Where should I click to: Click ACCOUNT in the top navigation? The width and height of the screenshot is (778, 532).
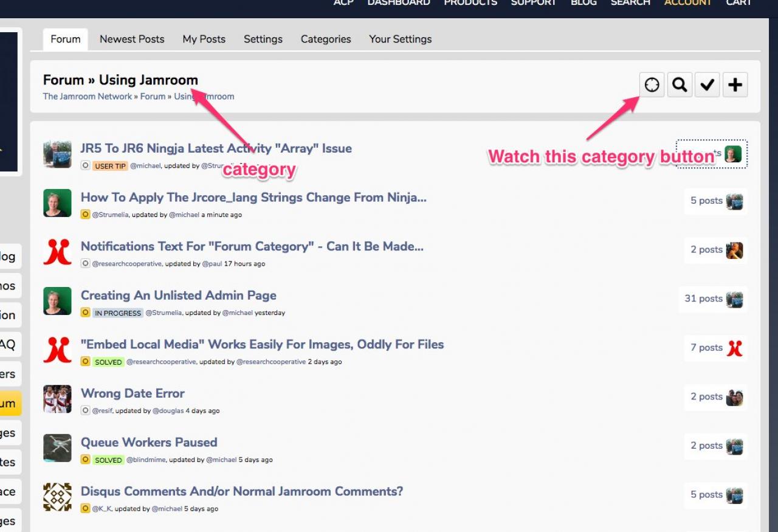point(688,3)
